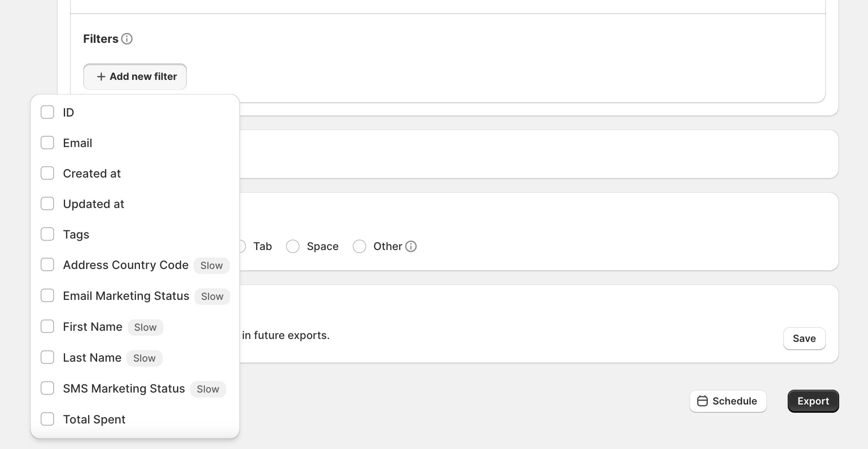Select the Space delimiter radio button
The width and height of the screenshot is (868, 449).
[x=293, y=246]
